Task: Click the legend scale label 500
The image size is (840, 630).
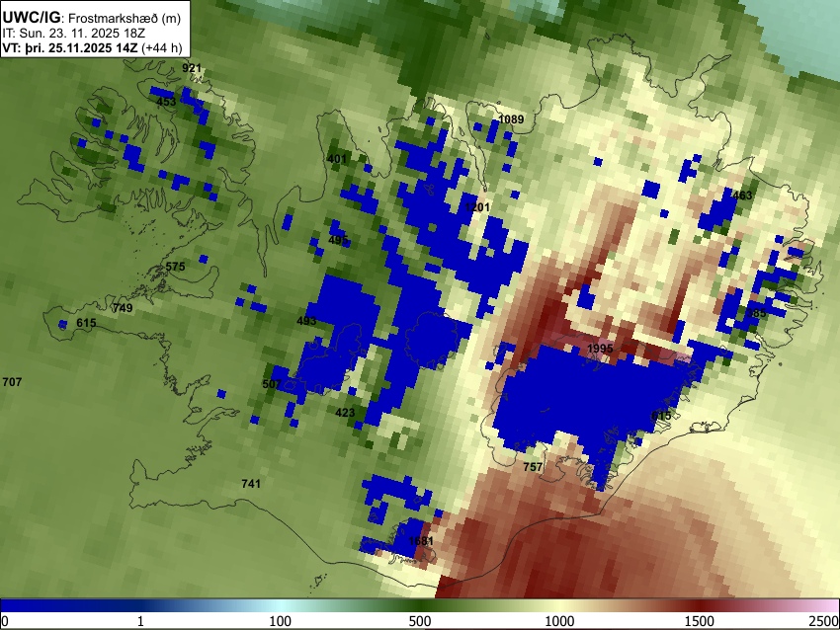Action: [420, 621]
